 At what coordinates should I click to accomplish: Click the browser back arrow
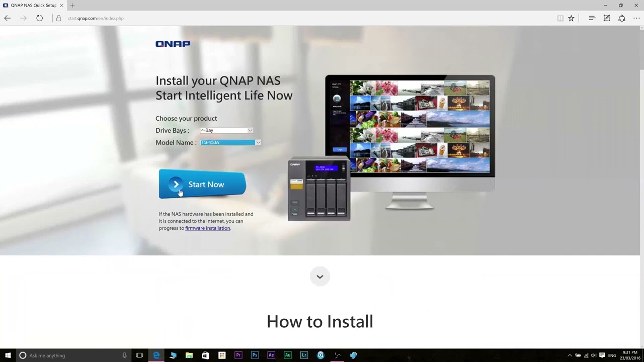point(7,18)
